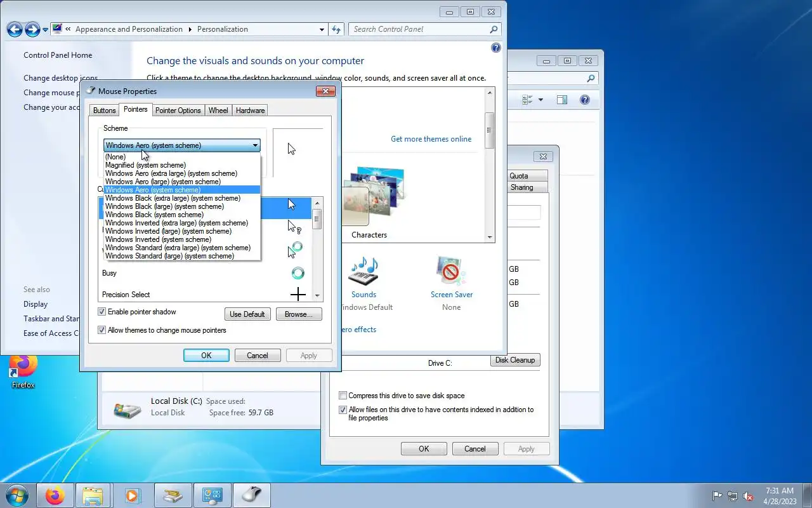812x508 pixels.
Task: Click the Customize pointer list scrollbar
Action: (317, 249)
